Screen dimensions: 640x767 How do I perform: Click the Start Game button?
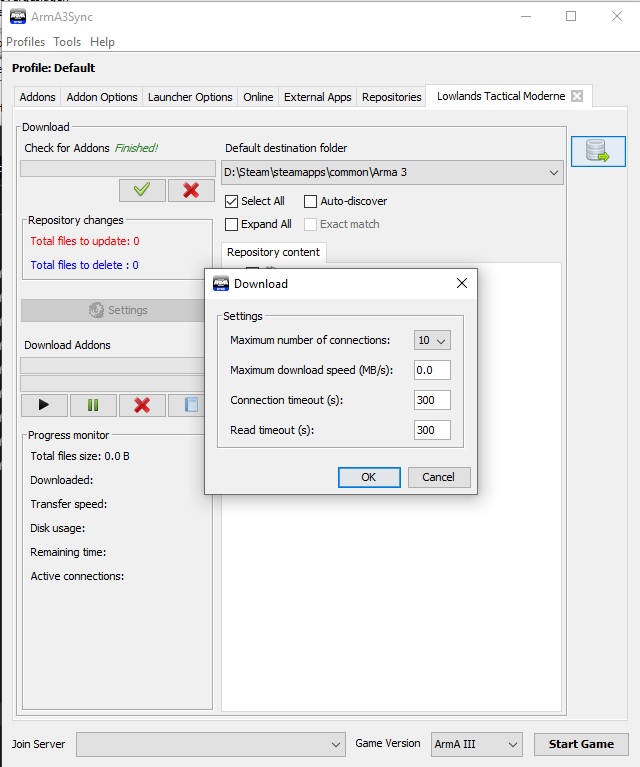click(581, 744)
